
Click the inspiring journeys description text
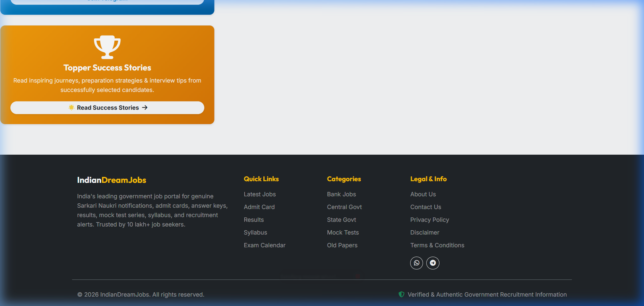(107, 85)
